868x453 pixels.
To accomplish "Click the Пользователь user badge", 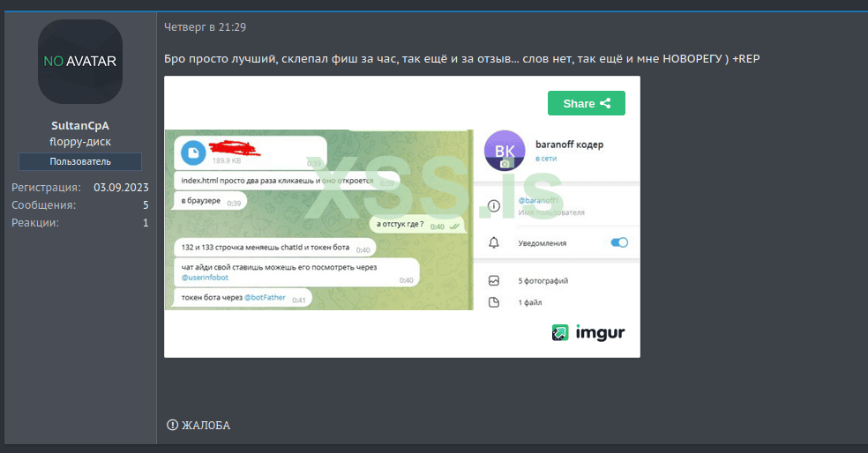I will click(80, 161).
